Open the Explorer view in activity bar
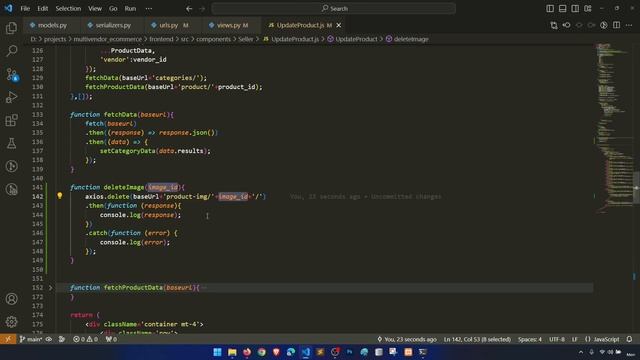The width and height of the screenshot is (640, 360). [x=11, y=28]
